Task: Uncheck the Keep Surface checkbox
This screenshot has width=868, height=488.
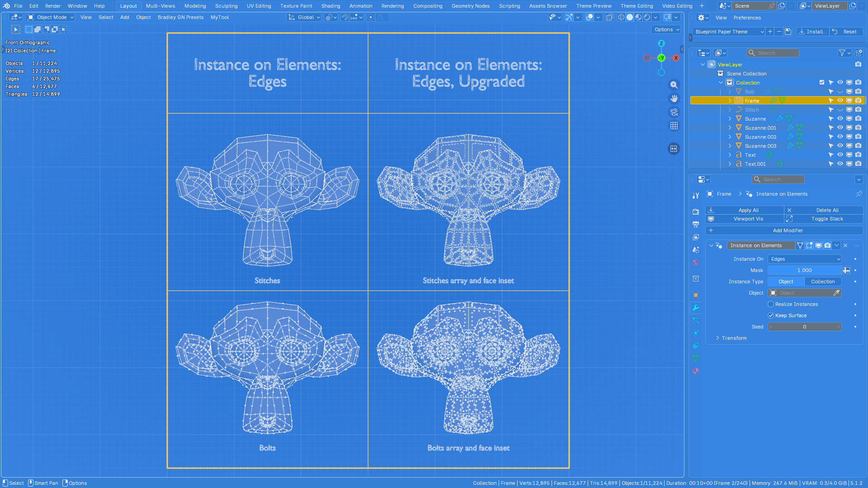Action: [x=771, y=315]
